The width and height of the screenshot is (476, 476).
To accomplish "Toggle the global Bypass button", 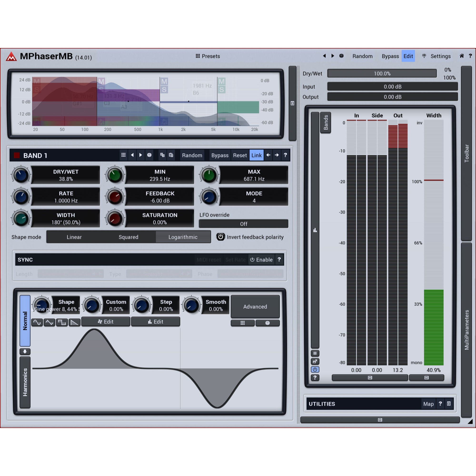I will [390, 56].
